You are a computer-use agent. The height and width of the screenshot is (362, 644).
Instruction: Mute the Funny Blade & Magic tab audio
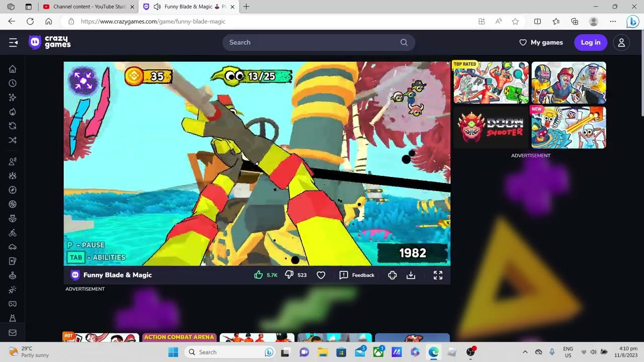[x=157, y=7]
